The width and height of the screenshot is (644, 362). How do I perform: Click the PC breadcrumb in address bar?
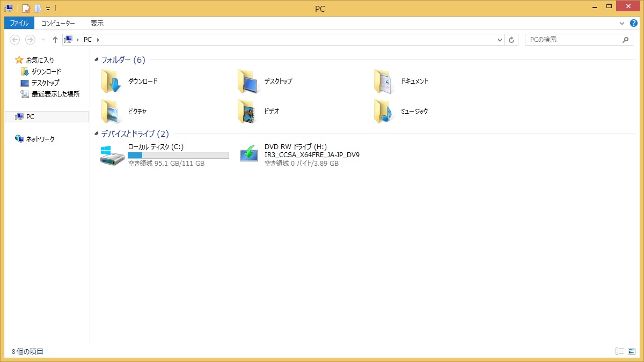(87, 40)
